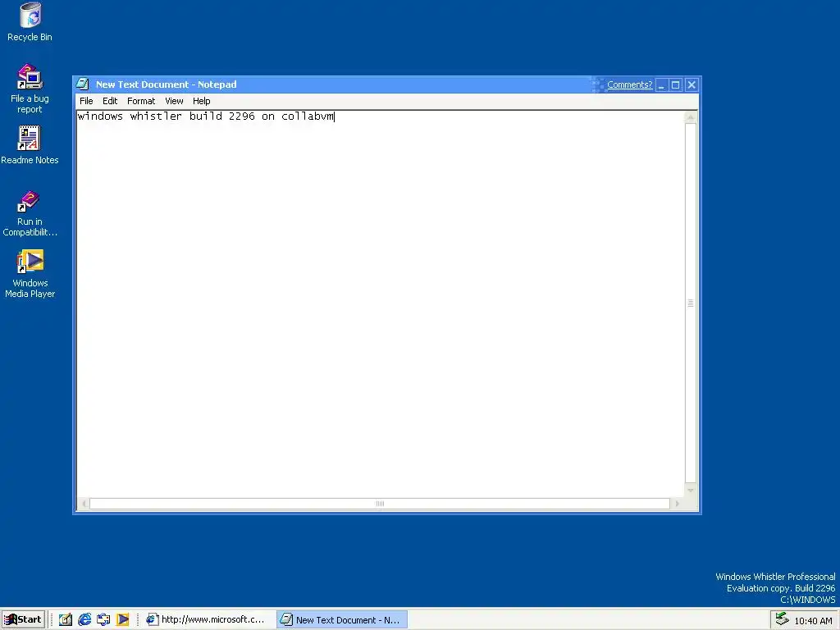Screen dimensions: 840x630
Task: Click the vertical scrollbar up arrow
Action: pyautogui.click(x=691, y=117)
